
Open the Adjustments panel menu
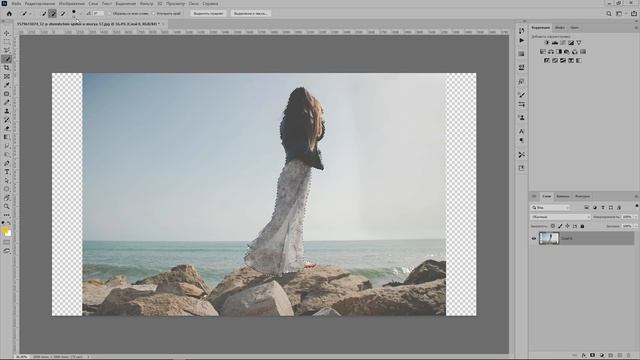[x=636, y=28]
